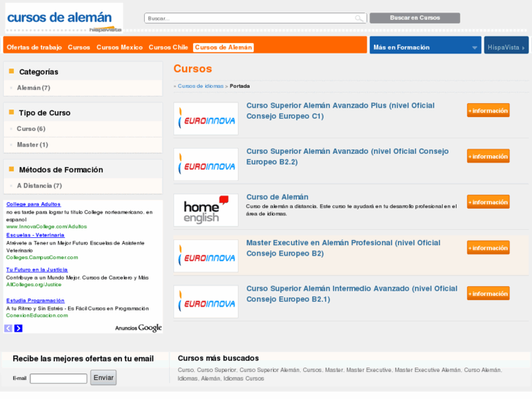
Task: Click Euroinnova logo for Intermedio Avanzado B2.1
Action: (206, 302)
